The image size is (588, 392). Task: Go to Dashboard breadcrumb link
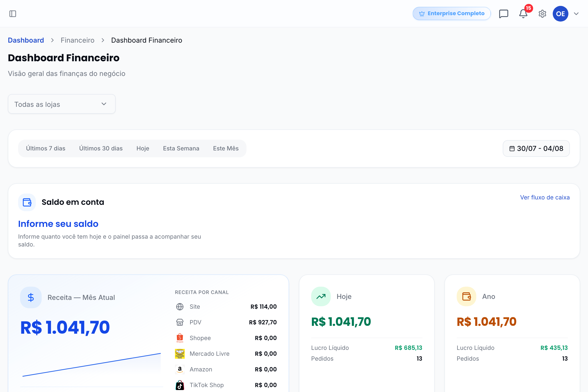coord(26,40)
